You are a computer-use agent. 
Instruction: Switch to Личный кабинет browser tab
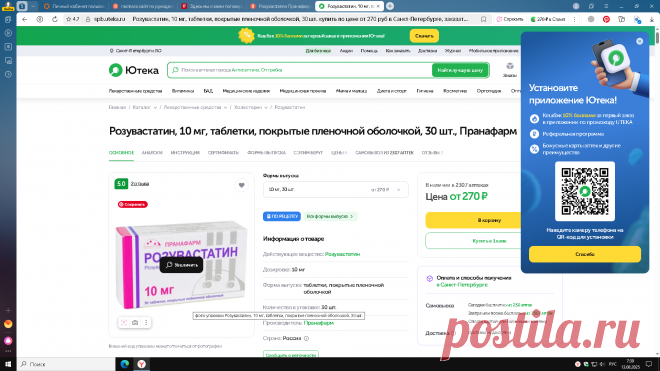click(74, 6)
